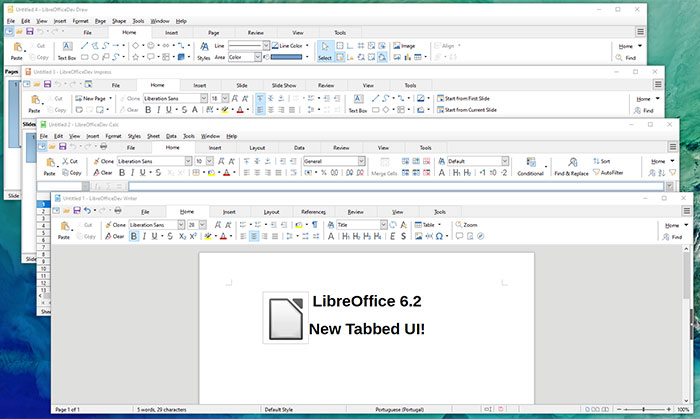700x419 pixels.
Task: Toggle Superscript in the Writer toolbar
Action: coord(193,236)
